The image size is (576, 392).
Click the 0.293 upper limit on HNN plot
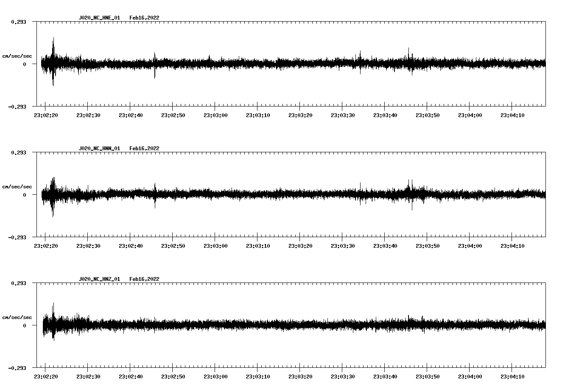point(18,152)
